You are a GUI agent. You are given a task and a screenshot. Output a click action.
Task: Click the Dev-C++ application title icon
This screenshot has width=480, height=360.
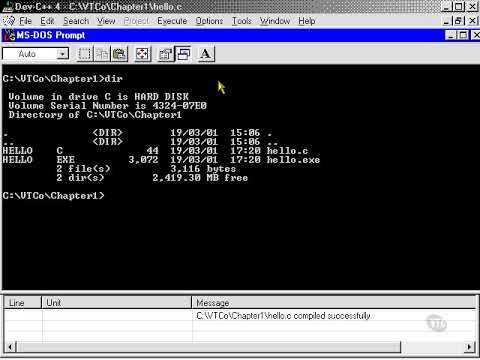click(x=7, y=6)
